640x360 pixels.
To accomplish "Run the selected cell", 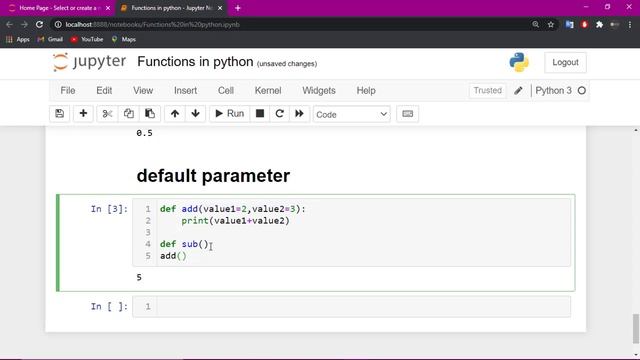I will (x=229, y=113).
